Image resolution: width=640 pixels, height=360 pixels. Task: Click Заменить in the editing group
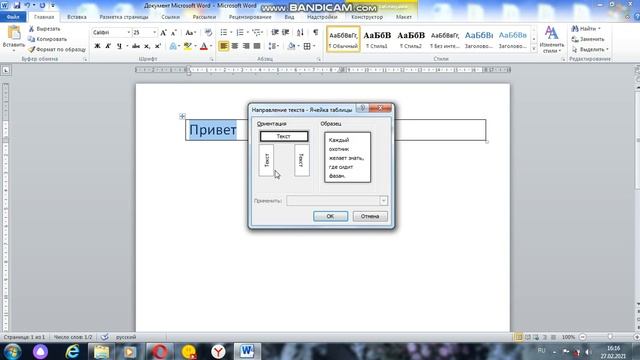tap(588, 39)
